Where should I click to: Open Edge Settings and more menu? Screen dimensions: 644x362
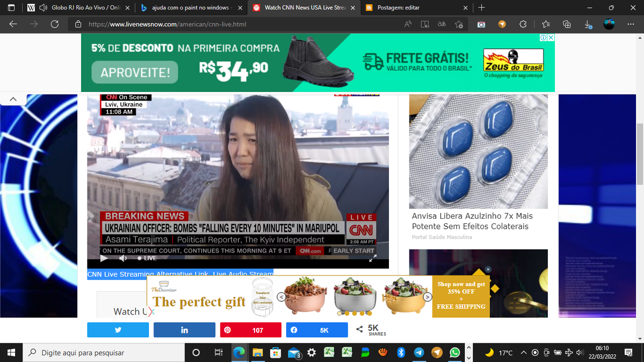631,24
